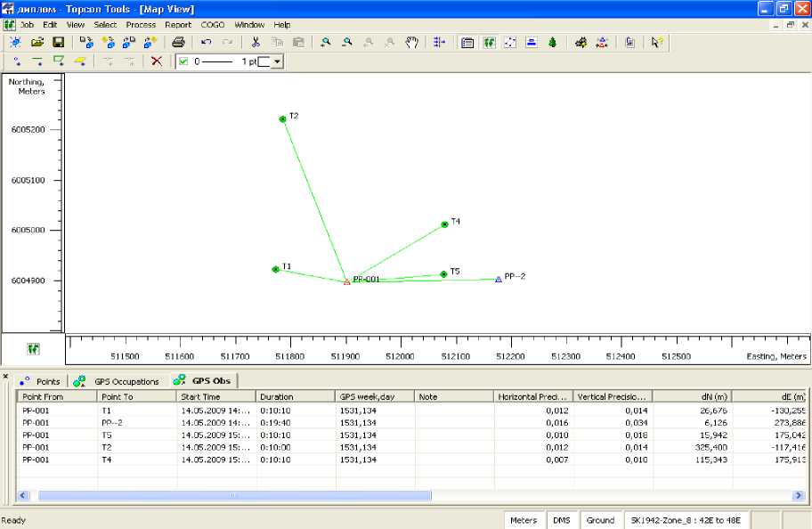Toggle the green line style checkbox
Viewport: 812px width, 529px height.
point(183,61)
